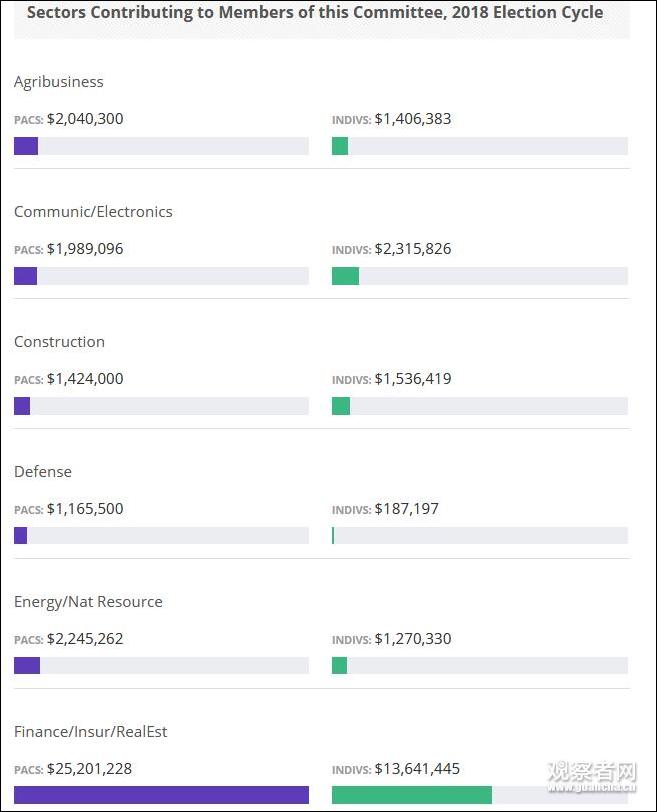Click the Construction PACs purple bar
This screenshot has width=657, height=812.
click(22, 406)
